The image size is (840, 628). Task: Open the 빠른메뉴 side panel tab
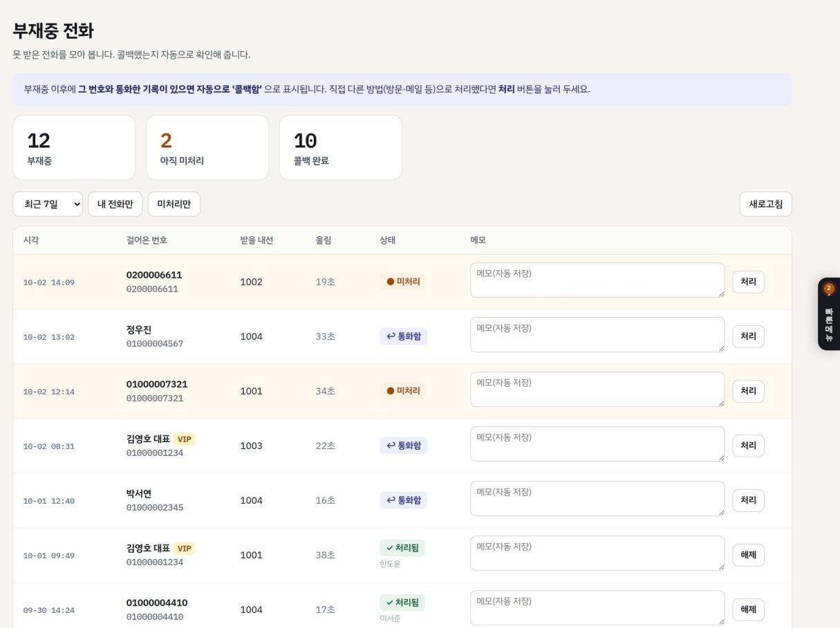[x=829, y=314]
